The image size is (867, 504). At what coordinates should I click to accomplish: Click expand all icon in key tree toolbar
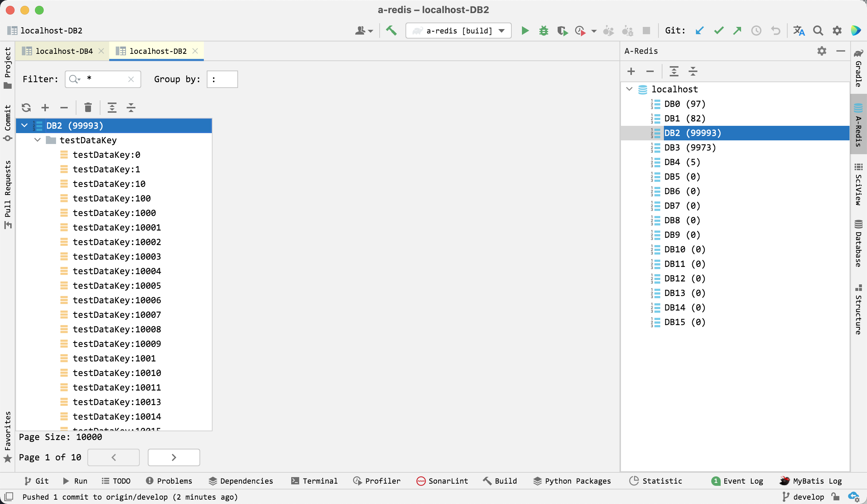(x=112, y=108)
